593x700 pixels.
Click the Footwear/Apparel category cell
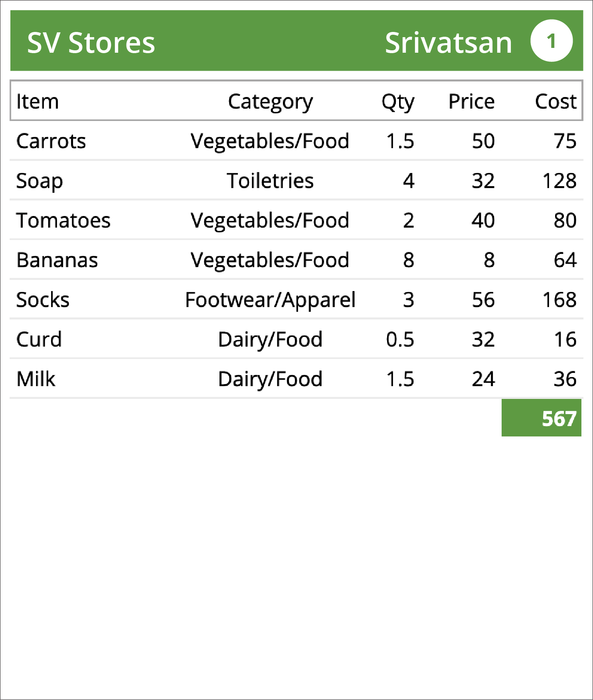pos(271,300)
